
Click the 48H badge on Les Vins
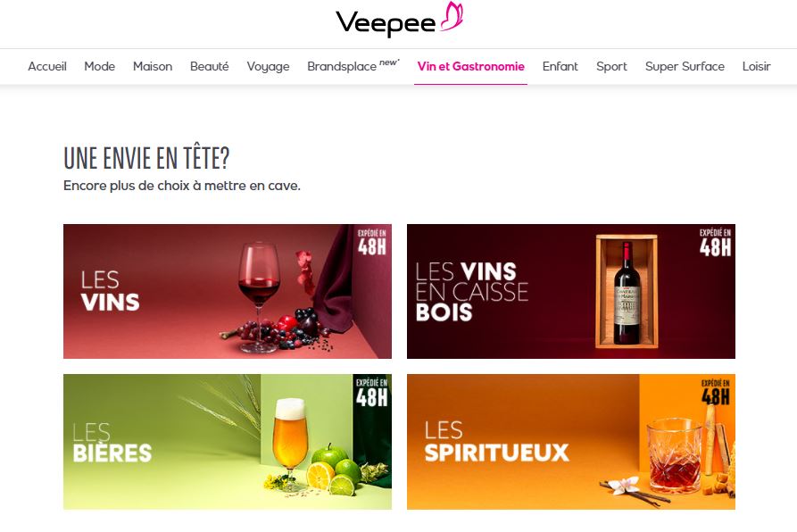pyautogui.click(x=372, y=243)
